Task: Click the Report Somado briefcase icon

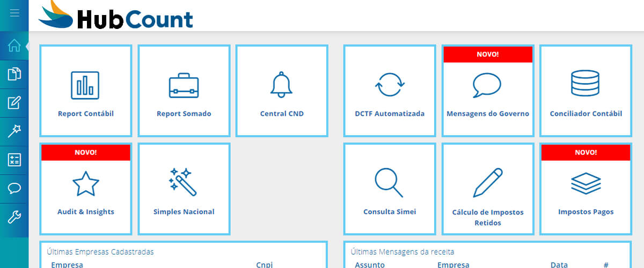Action: [184, 85]
